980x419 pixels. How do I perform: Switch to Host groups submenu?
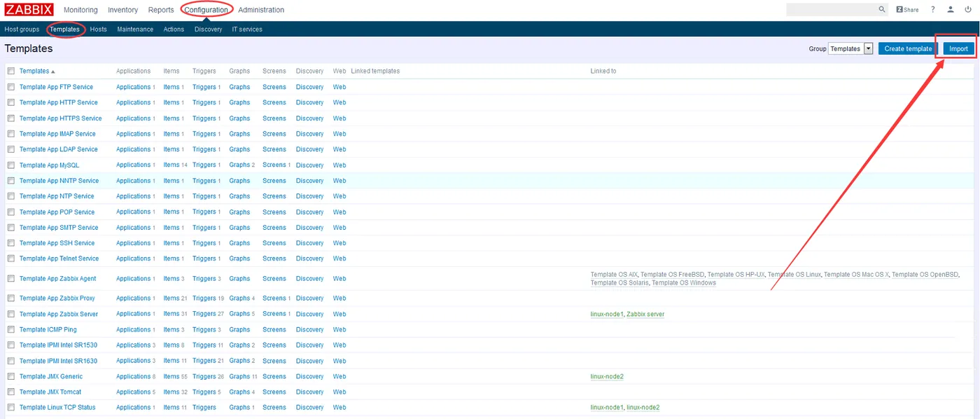(22, 29)
